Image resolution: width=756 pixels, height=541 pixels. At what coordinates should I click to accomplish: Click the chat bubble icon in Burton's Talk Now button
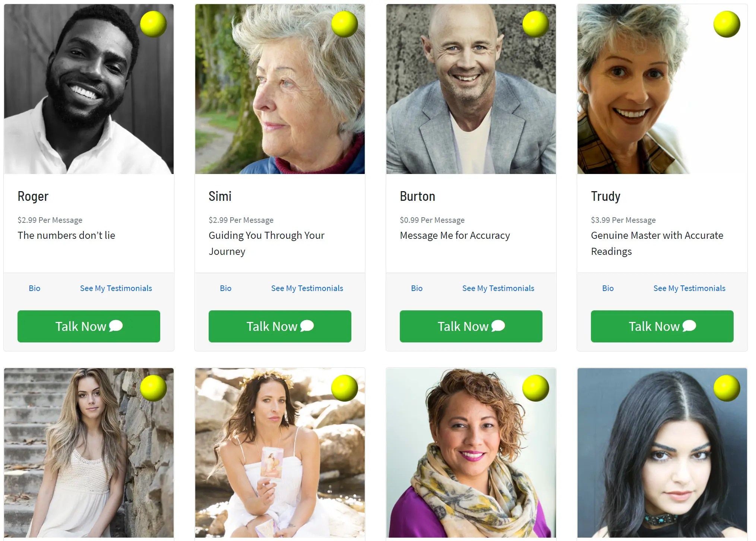point(498,326)
